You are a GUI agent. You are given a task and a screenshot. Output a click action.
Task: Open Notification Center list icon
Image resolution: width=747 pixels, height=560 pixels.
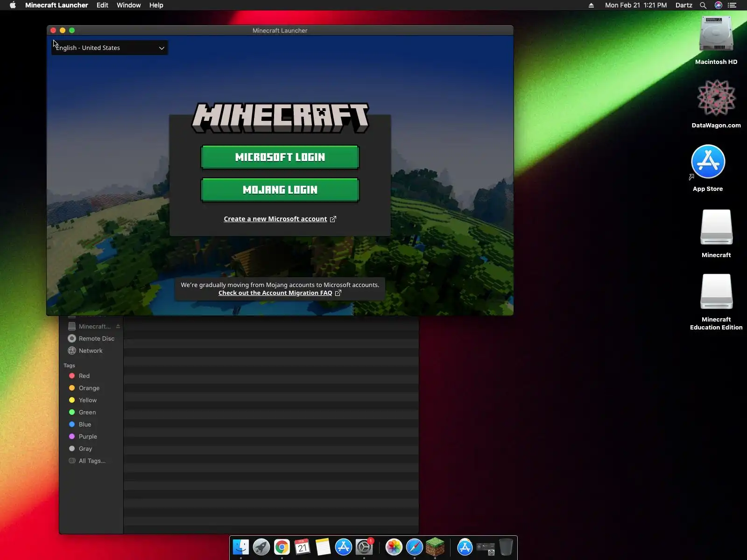(732, 5)
